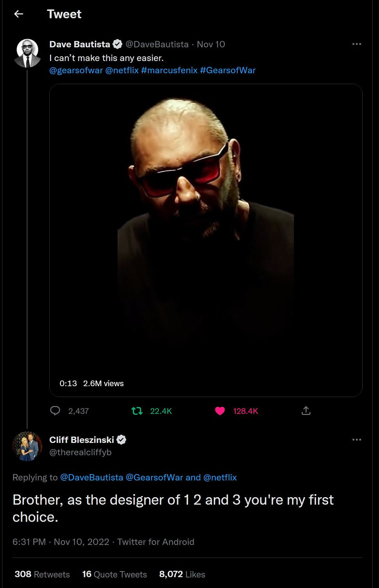Click the share icon under the video
Viewport: 379px width, 588px height.
(x=306, y=411)
